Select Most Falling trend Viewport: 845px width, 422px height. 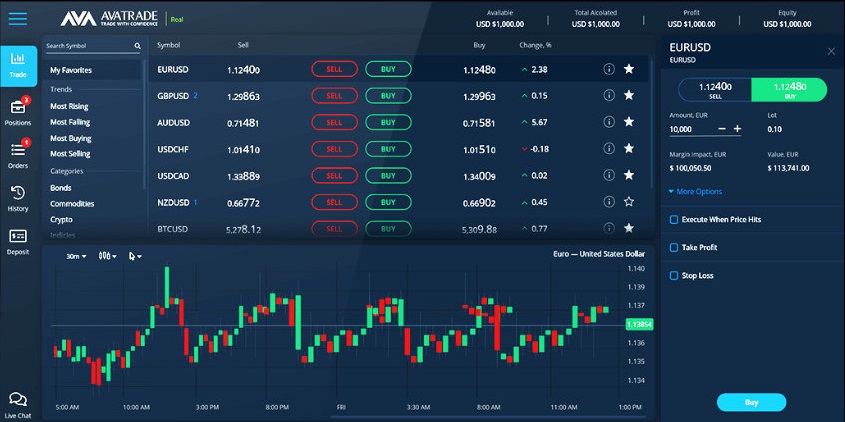tap(70, 122)
